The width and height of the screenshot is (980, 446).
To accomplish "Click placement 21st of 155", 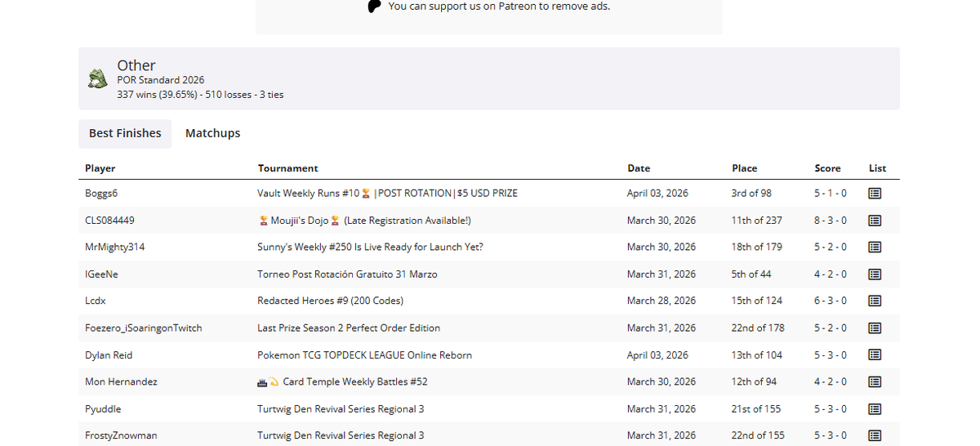I will pos(756,409).
